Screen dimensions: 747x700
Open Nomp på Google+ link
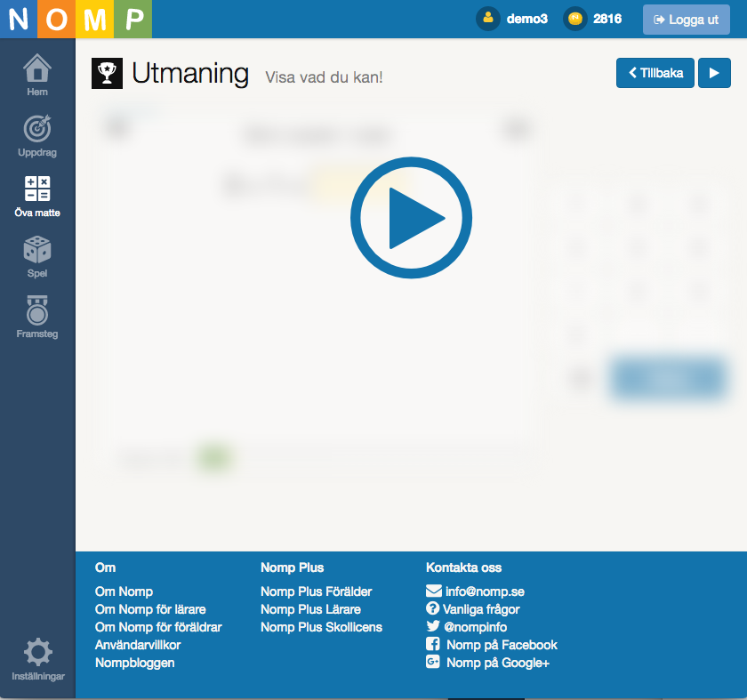click(x=498, y=663)
